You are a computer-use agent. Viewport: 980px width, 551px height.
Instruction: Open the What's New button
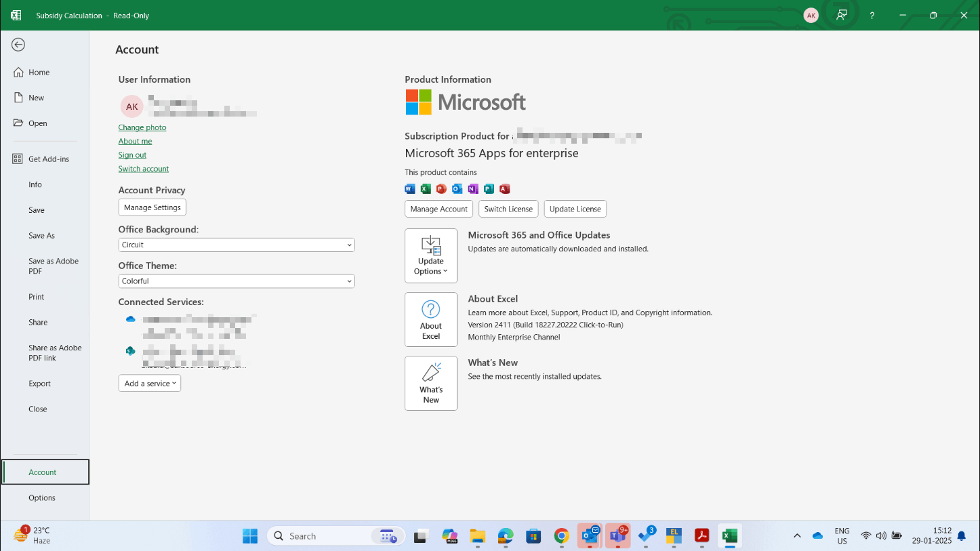coord(431,383)
